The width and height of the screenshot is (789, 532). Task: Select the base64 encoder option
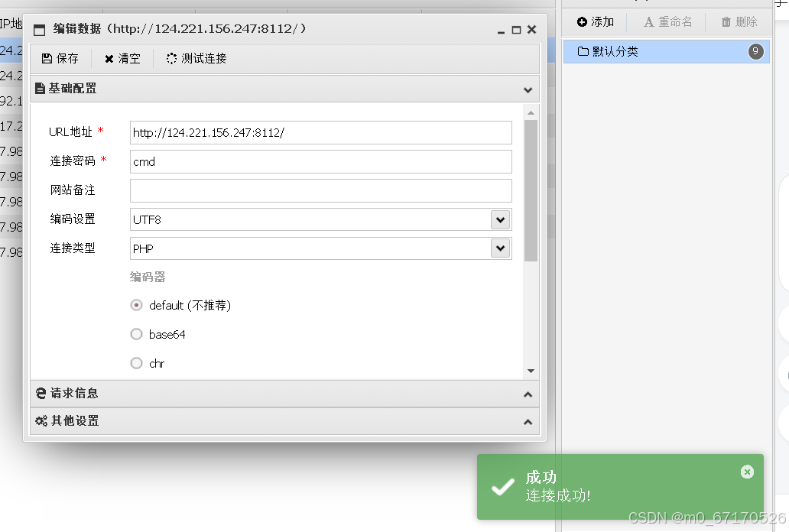pos(136,335)
